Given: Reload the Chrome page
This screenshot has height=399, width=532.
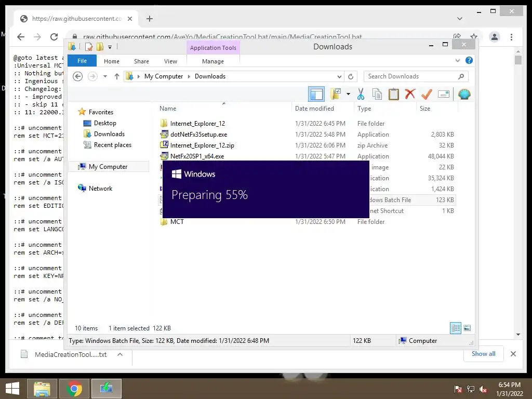Looking at the screenshot, I should 54,37.
